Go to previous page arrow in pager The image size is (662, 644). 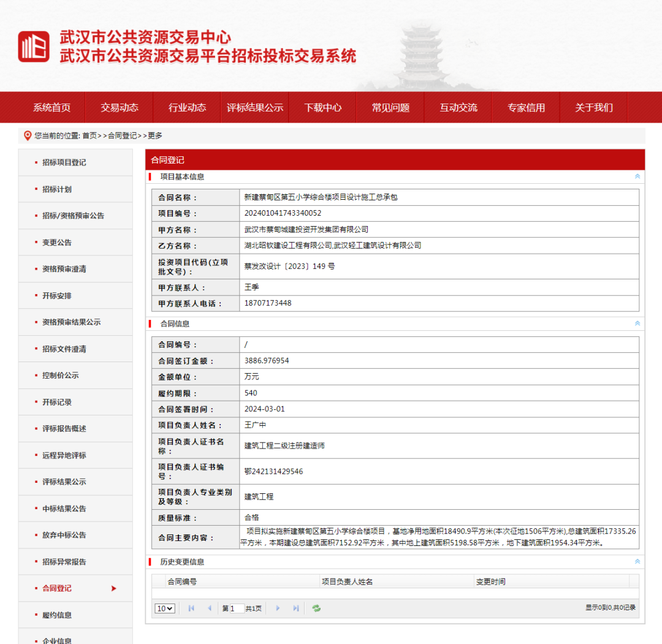coord(210,608)
